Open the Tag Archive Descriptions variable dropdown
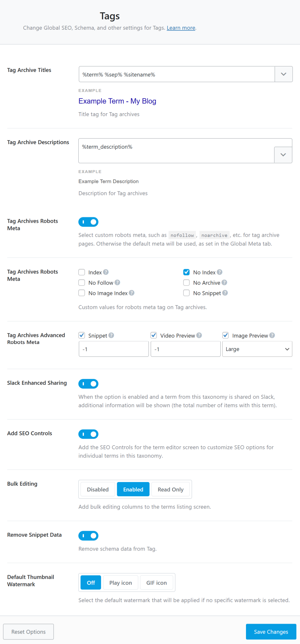 point(283,154)
